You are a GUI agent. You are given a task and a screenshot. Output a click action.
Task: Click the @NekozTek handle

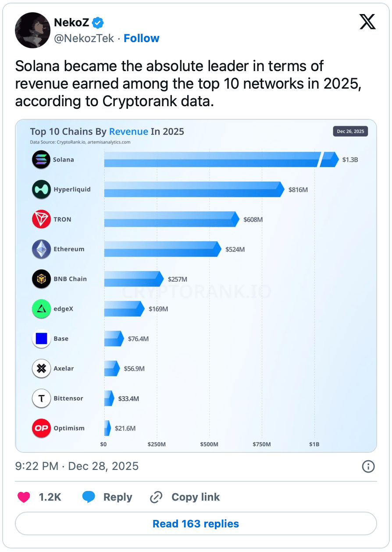(x=84, y=39)
